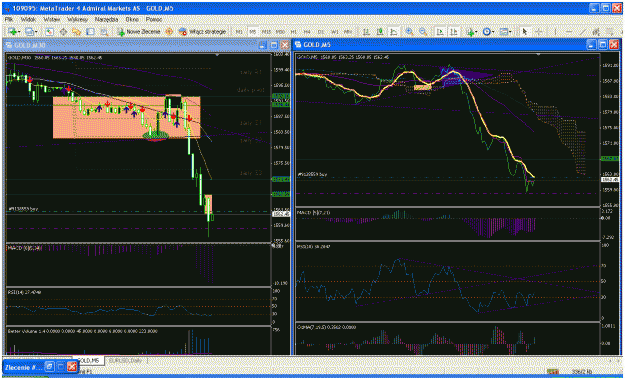Select the H4 timeframe
Image resolution: width=625 pixels, height=378 pixels.
pos(307,32)
